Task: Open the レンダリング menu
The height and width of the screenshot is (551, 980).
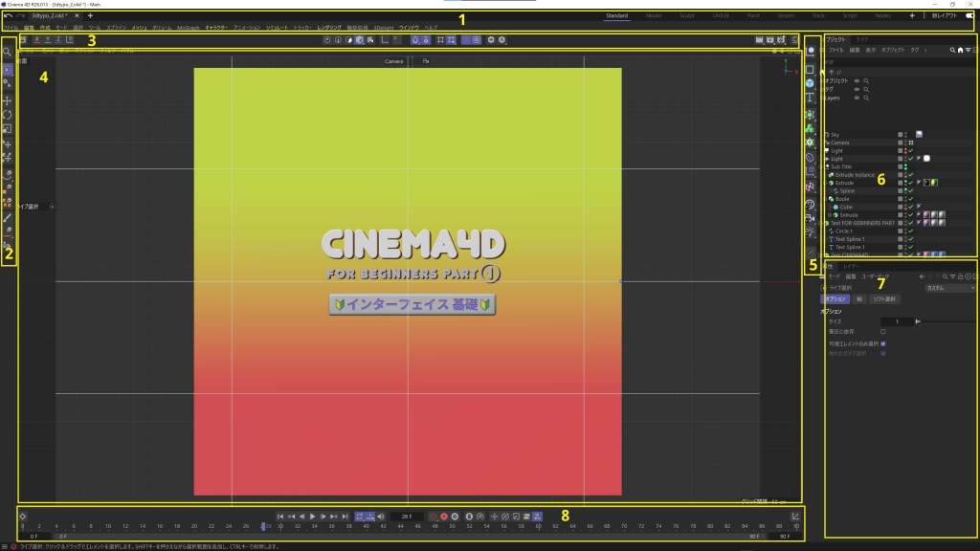Action: pos(329,28)
